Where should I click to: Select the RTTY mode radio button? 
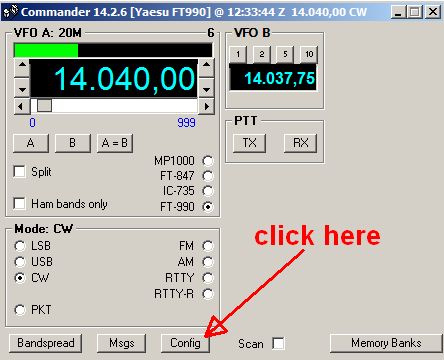pyautogui.click(x=208, y=278)
